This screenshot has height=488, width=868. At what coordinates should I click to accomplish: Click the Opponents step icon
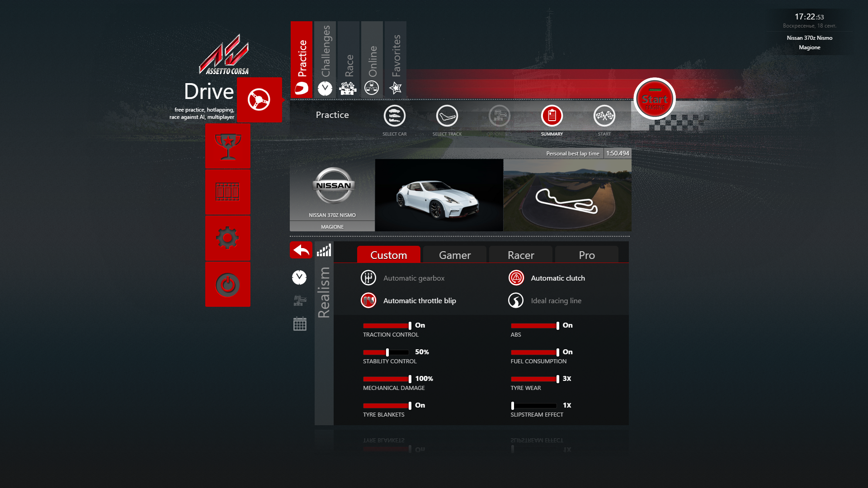point(500,116)
